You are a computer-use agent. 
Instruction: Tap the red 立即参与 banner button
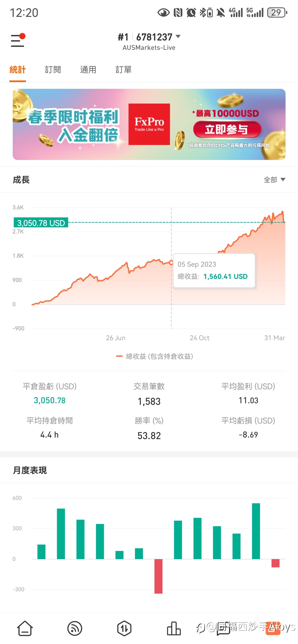point(227,129)
